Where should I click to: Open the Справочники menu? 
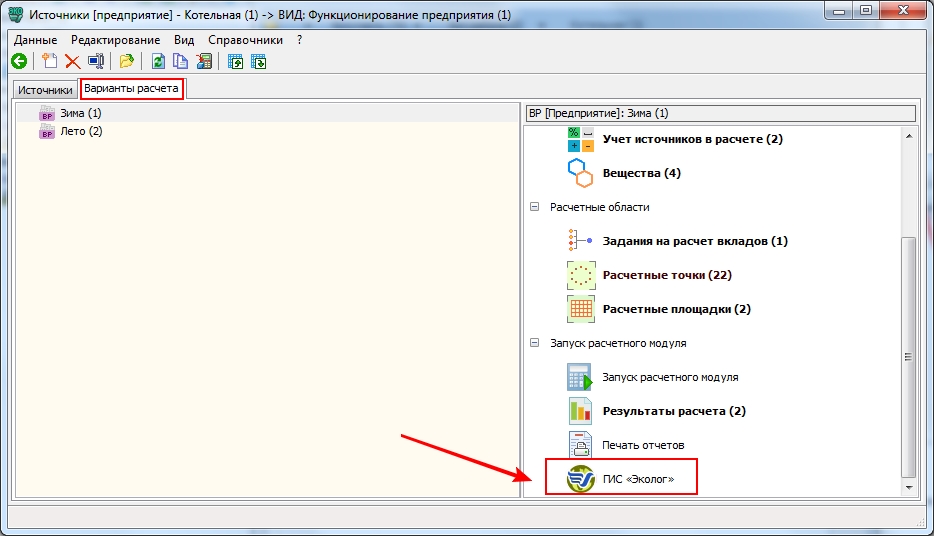click(245, 40)
